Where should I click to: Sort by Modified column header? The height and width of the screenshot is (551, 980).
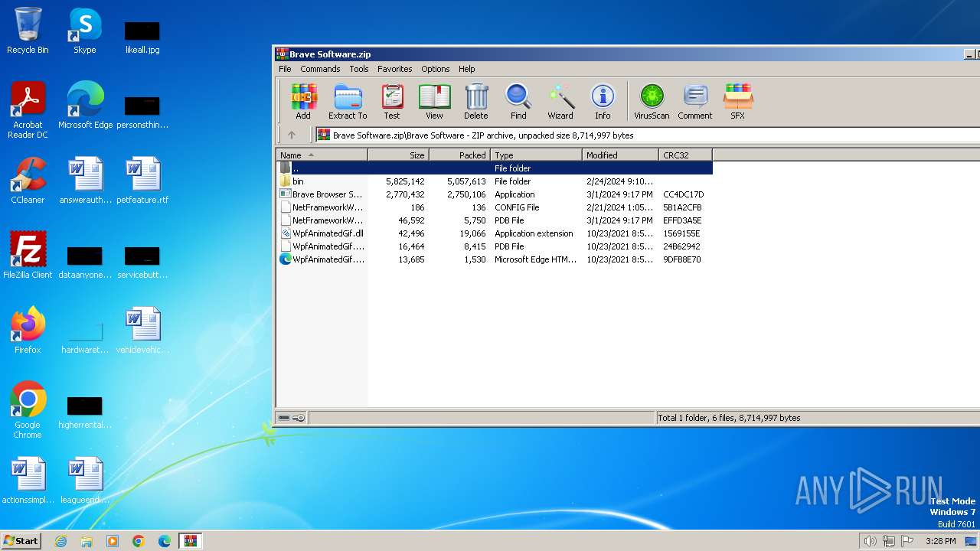pos(620,155)
